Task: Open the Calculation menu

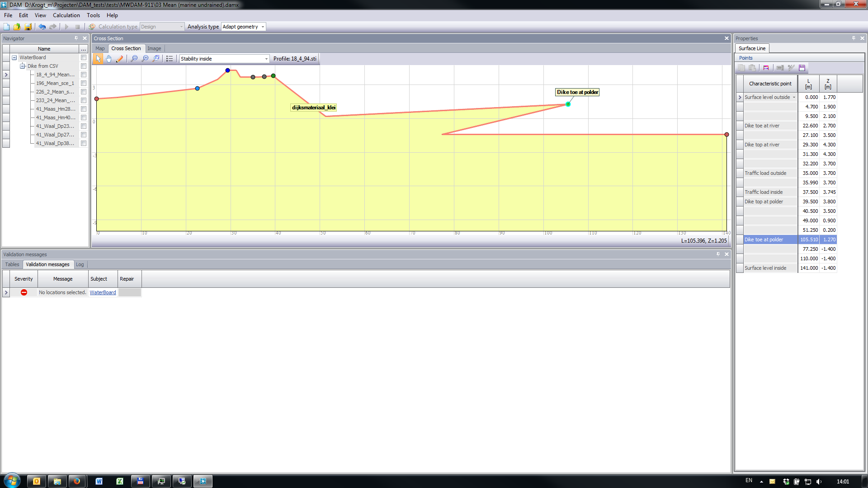Action: [66, 15]
